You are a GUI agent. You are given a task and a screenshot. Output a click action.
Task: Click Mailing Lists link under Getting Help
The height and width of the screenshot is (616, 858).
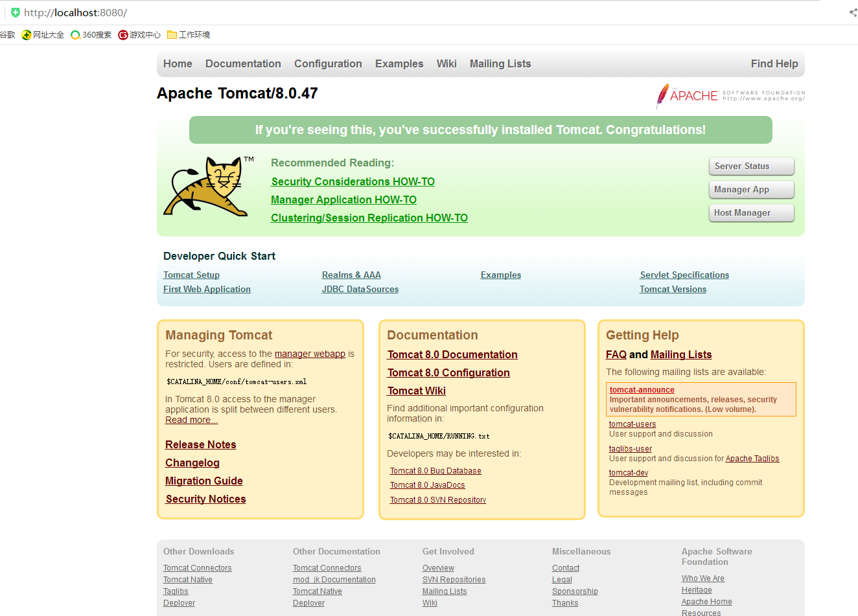click(x=681, y=354)
